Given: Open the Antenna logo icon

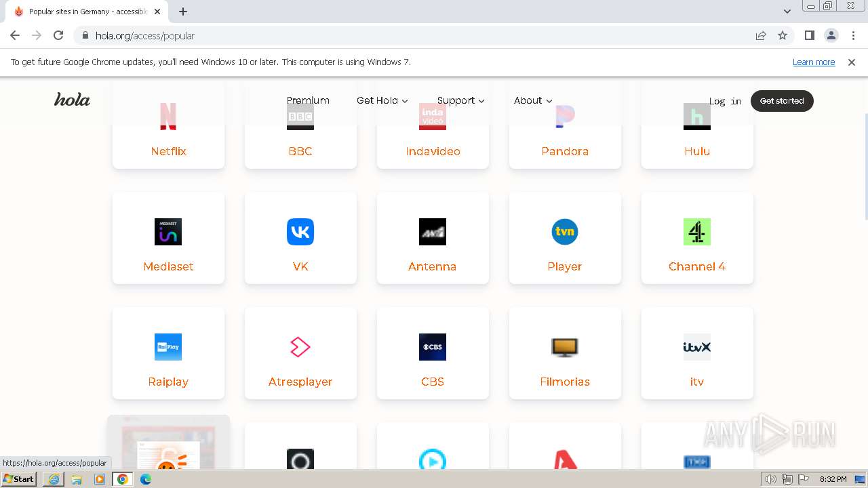Looking at the screenshot, I should coord(433,232).
